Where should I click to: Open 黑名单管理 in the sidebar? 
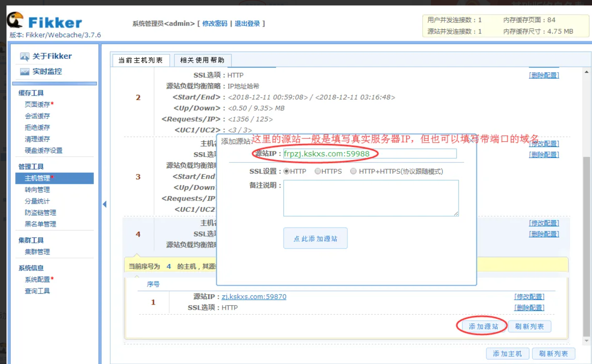(x=41, y=224)
